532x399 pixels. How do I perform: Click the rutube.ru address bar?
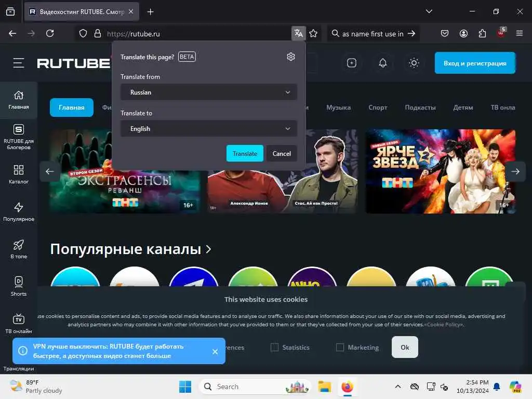click(197, 34)
